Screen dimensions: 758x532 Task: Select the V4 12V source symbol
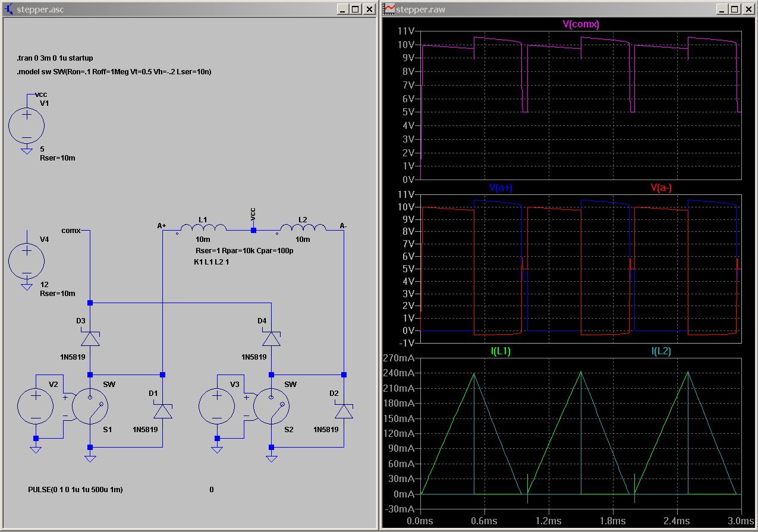point(26,260)
